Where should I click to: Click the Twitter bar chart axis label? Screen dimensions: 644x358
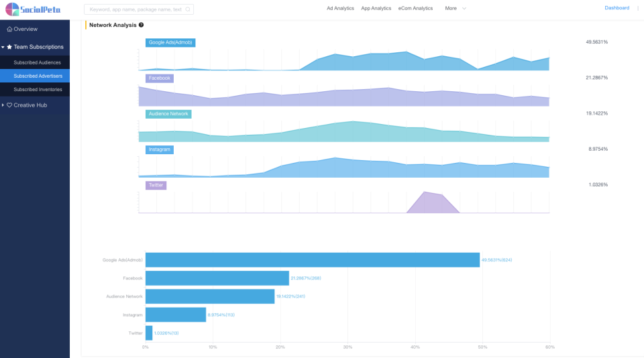[135, 333]
